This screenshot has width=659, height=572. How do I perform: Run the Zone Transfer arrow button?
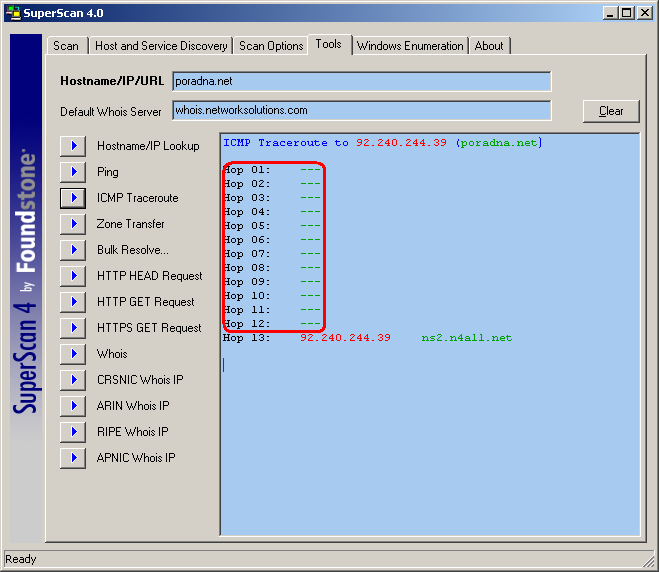tap(73, 224)
